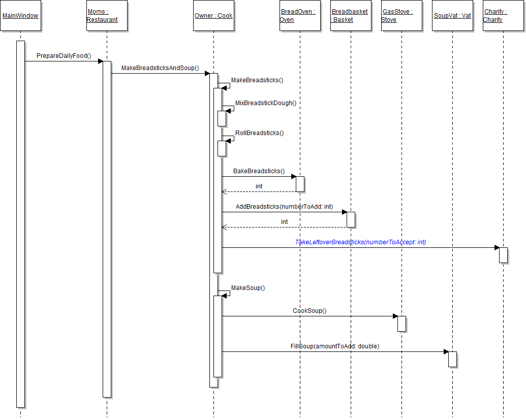Select the AddBreadsticks(numberToAdd: int) message

click(284, 207)
